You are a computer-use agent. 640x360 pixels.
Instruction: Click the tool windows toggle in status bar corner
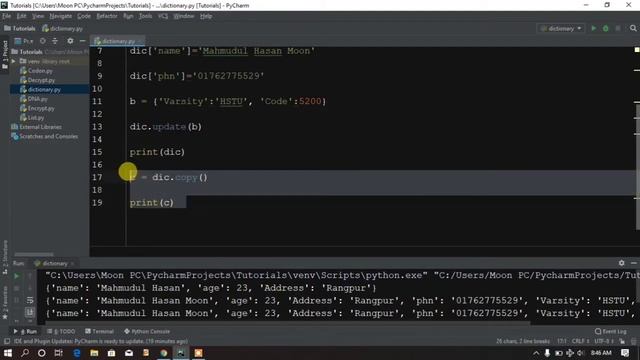pos(7,341)
